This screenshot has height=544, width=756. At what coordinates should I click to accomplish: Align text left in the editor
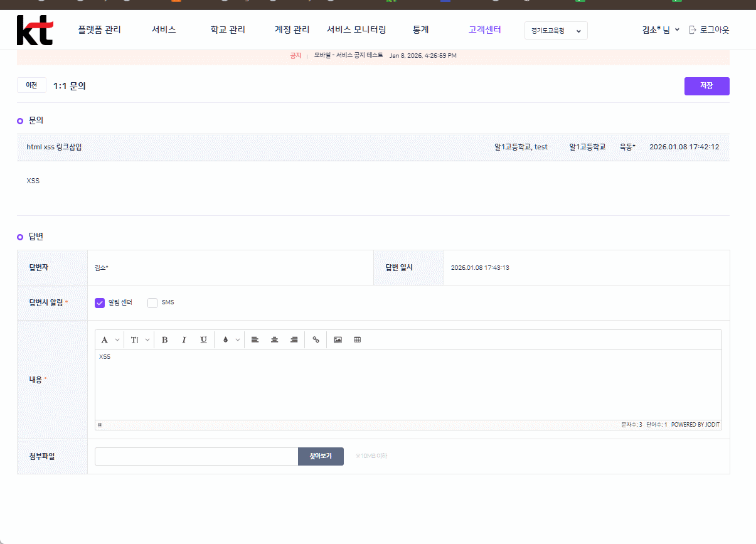pos(255,339)
